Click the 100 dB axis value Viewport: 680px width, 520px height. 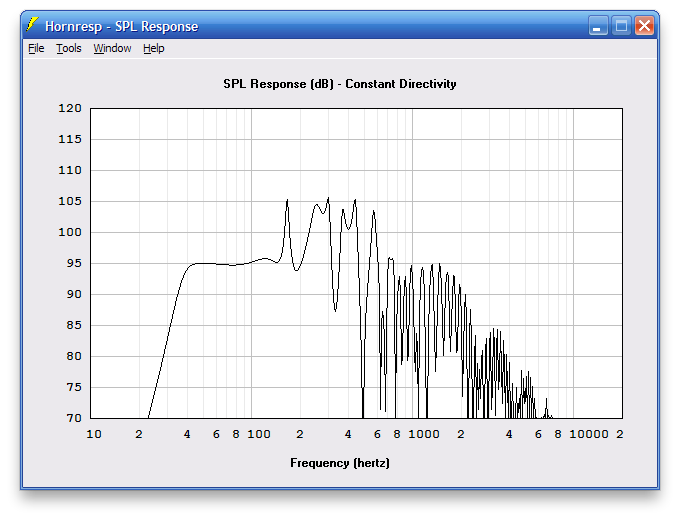click(70, 232)
